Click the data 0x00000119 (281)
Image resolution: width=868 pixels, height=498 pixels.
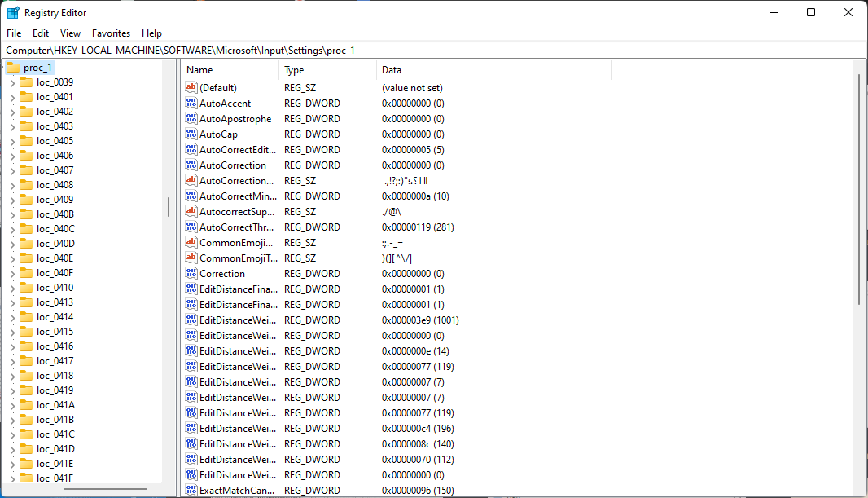(x=418, y=227)
